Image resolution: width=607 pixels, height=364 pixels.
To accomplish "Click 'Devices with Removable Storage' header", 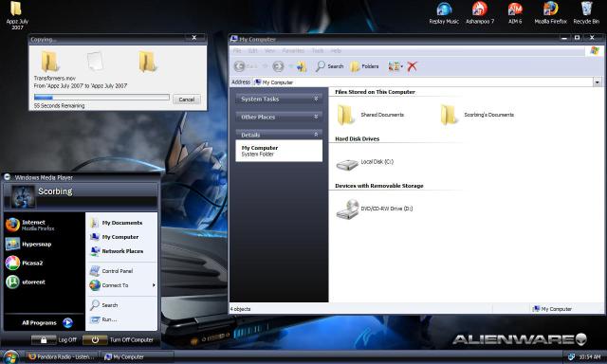I will click(x=379, y=186).
